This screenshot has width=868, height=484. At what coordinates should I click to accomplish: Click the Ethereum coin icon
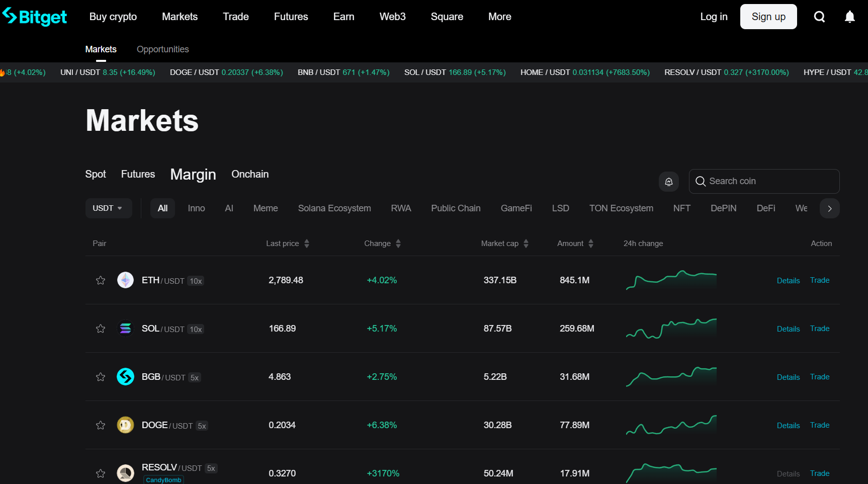125,280
